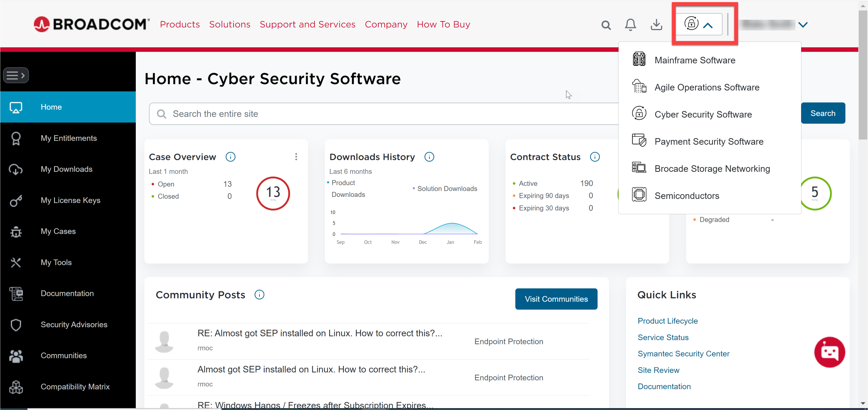Click the My Cases bug icon

coord(16,232)
